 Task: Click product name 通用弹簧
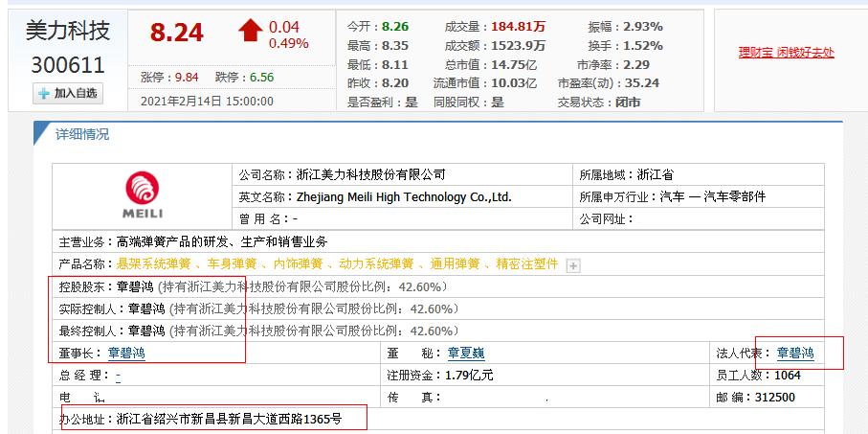tap(455, 263)
